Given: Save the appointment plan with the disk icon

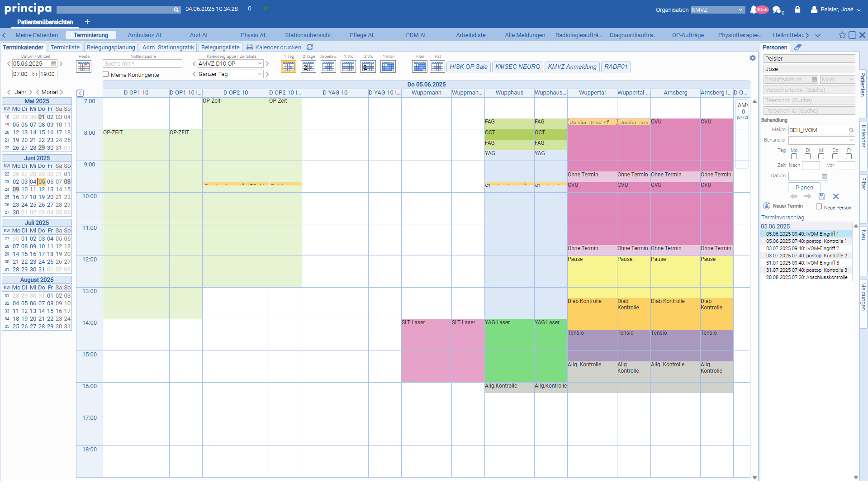Looking at the screenshot, I should [822, 196].
